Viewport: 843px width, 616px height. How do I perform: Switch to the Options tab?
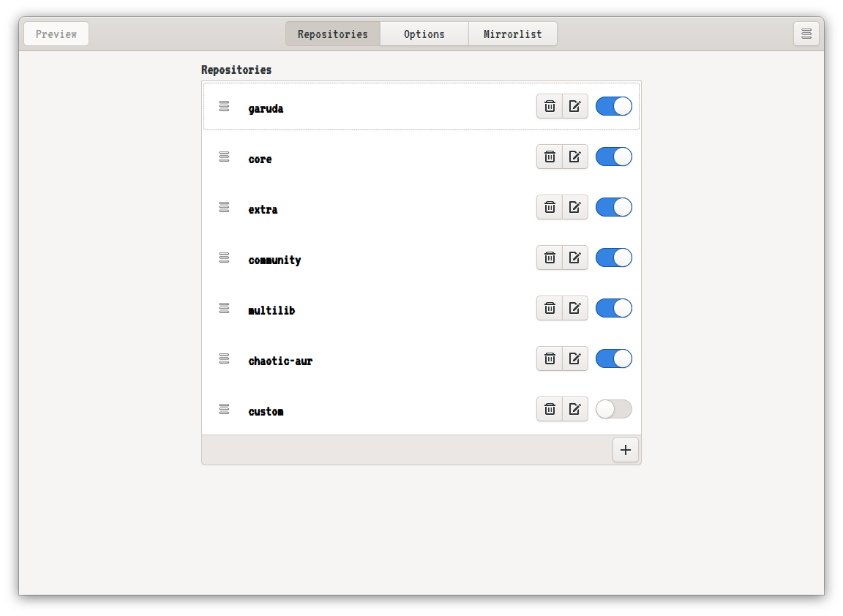[x=424, y=34]
